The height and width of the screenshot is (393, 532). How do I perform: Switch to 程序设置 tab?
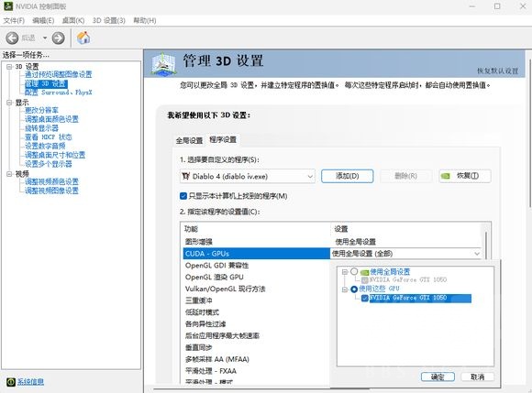pyautogui.click(x=223, y=139)
